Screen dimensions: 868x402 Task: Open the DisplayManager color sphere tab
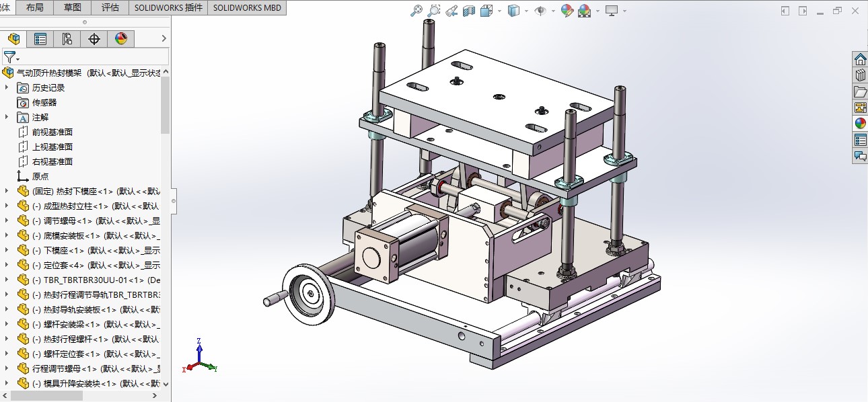(121, 39)
